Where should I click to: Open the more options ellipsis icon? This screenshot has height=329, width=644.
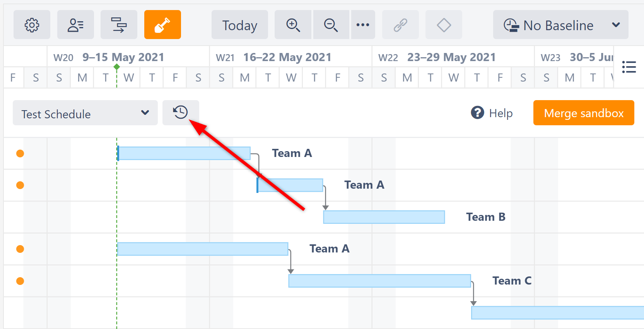click(x=363, y=25)
